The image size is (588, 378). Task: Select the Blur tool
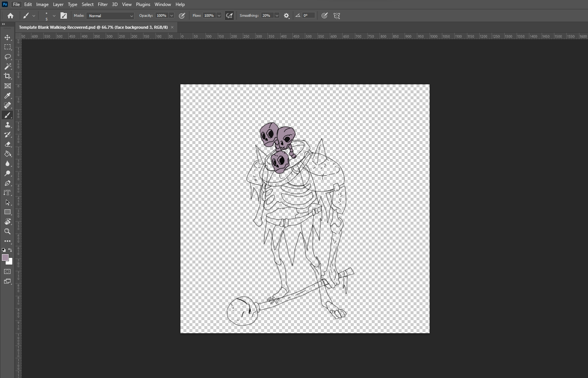click(7, 163)
